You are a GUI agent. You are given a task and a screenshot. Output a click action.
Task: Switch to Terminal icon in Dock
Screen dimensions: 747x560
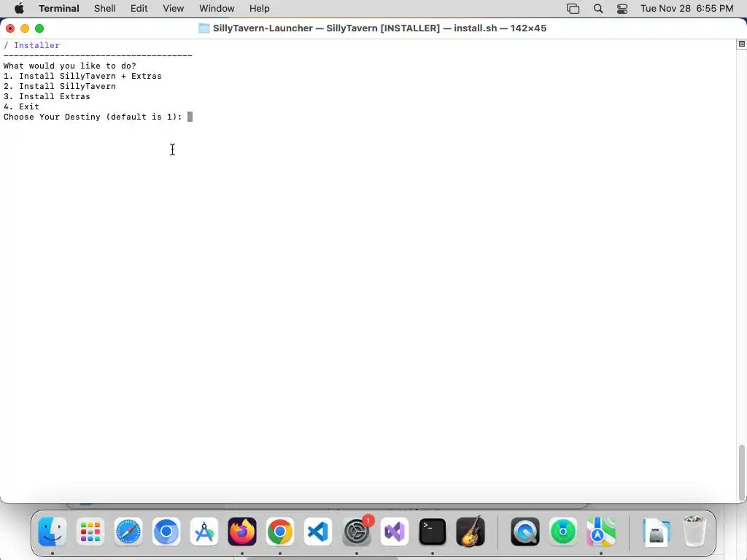pyautogui.click(x=432, y=532)
